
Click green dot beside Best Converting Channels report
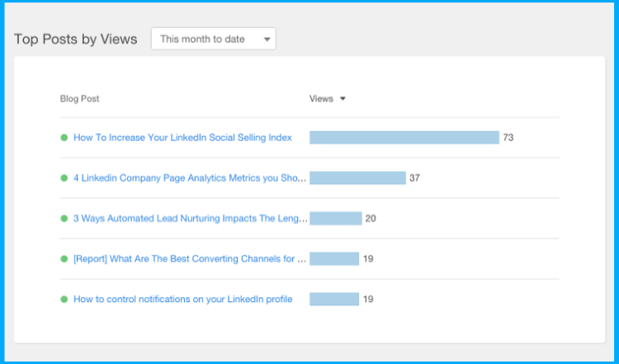point(64,259)
